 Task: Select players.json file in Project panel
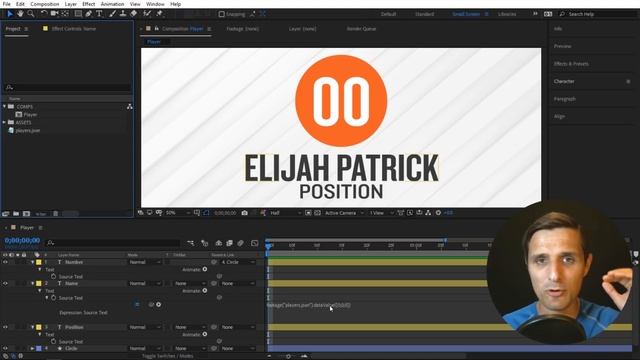[28, 131]
